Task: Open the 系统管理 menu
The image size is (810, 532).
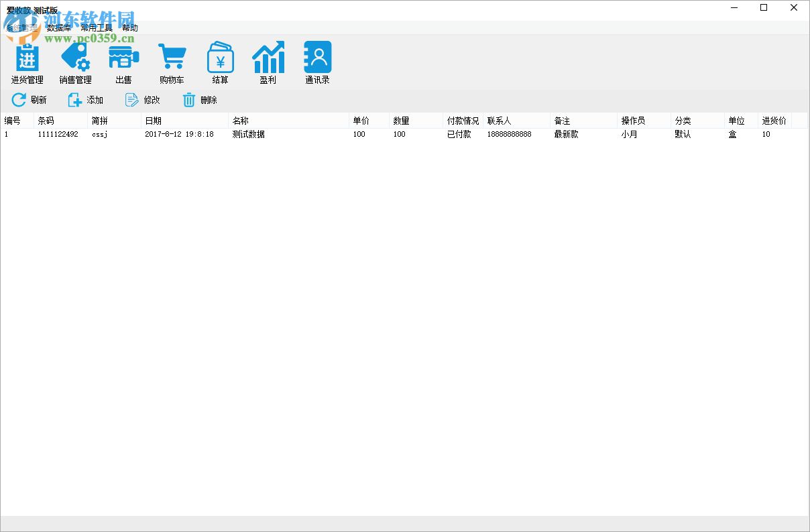Action: 21,27
